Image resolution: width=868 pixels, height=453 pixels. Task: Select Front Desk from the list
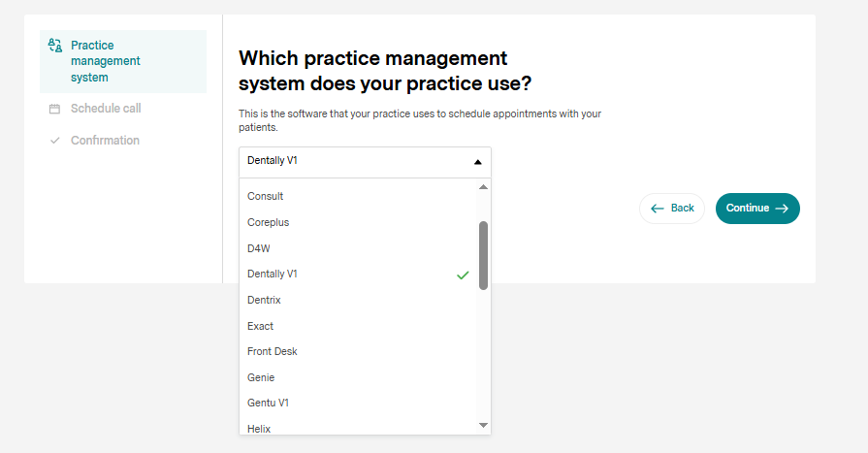click(273, 351)
